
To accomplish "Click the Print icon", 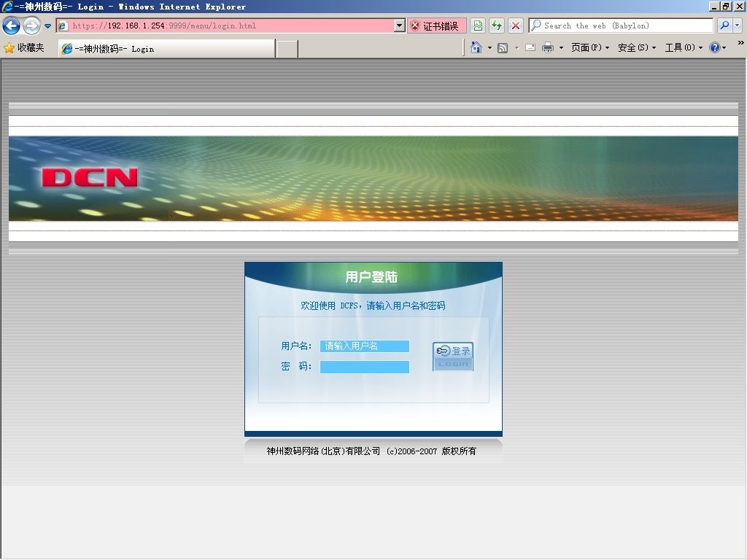I will [548, 47].
